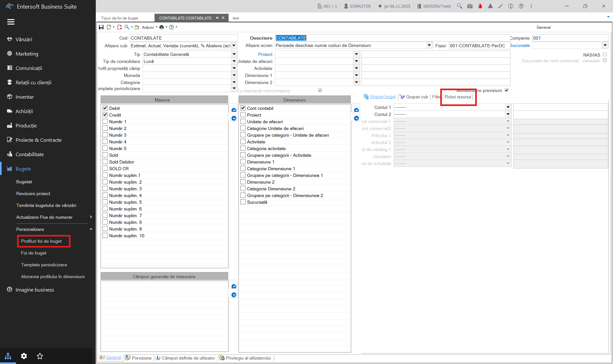This screenshot has width=613, height=364.
Task: Click the search magnifier in the top bar
Action: coord(459,6)
